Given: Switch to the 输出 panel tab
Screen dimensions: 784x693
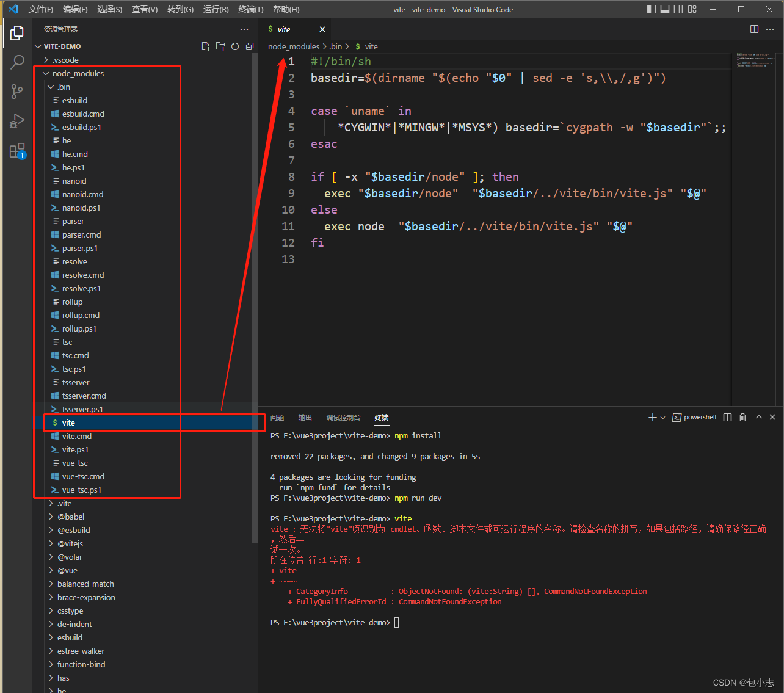Looking at the screenshot, I should [x=305, y=418].
